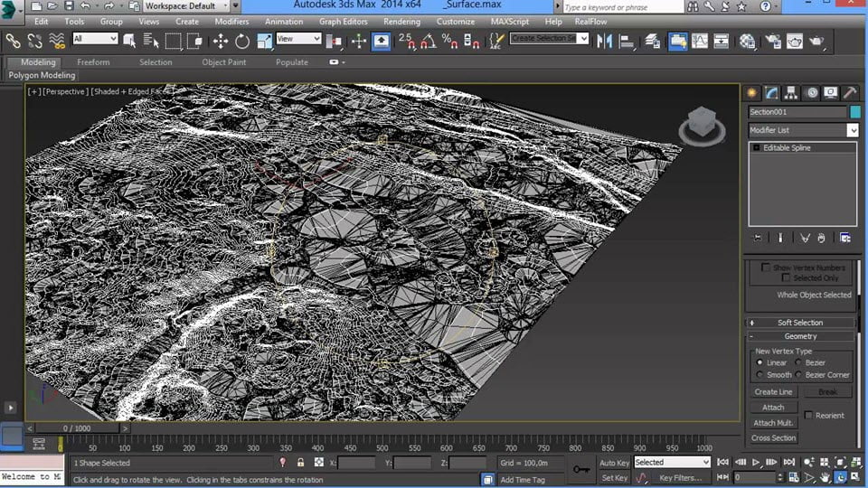Click the Attach button
Screen dimensions: 868x488
point(773,408)
